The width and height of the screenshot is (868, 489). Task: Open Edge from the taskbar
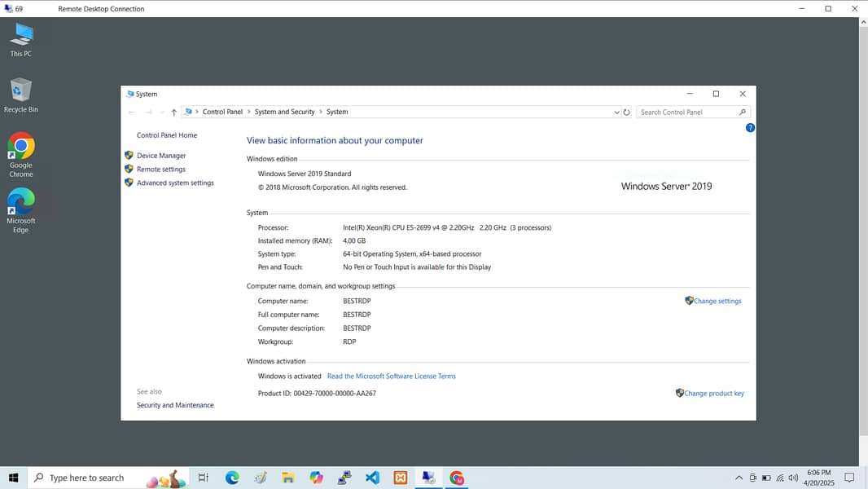232,478
